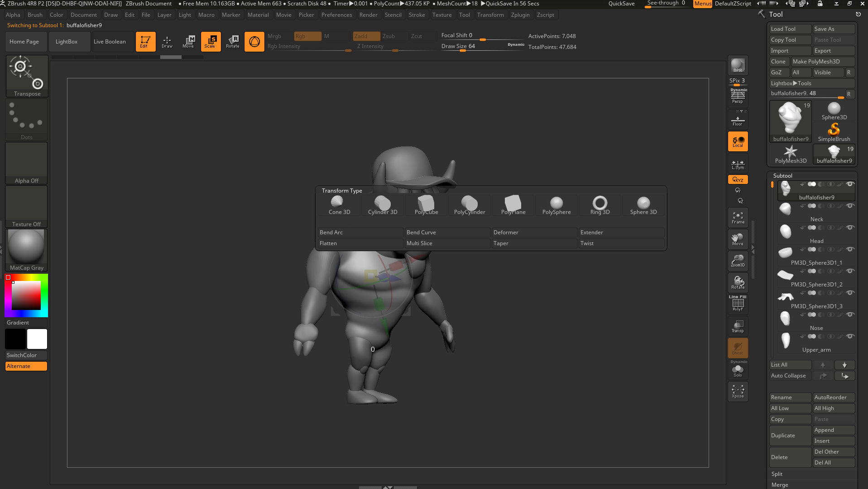The width and height of the screenshot is (868, 489).
Task: Choose Ring 3D transform type
Action: [600, 205]
